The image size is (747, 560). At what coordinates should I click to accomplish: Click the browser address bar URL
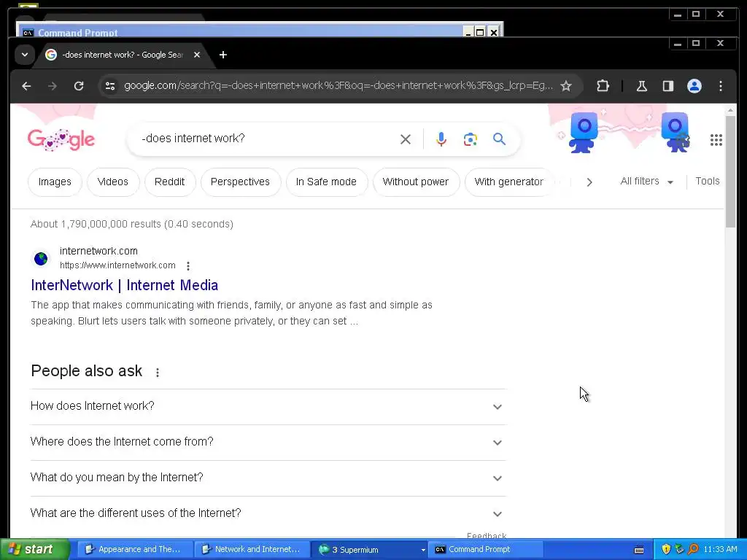(338, 86)
